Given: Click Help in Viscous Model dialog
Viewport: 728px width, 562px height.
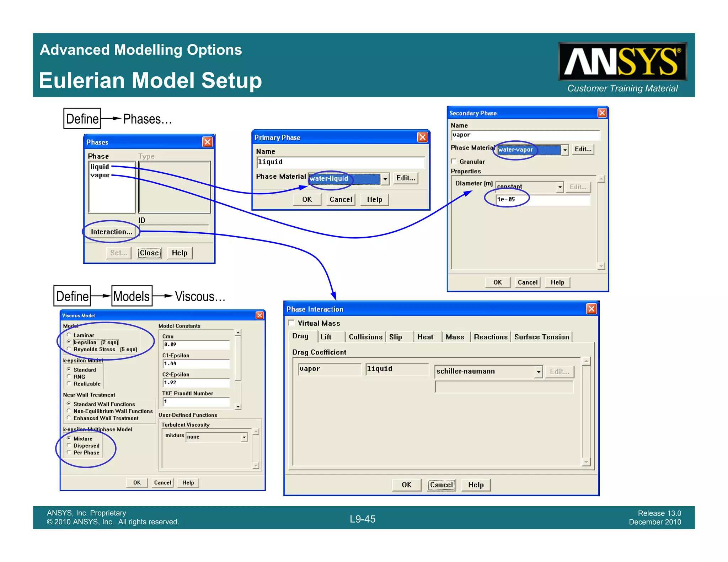Looking at the screenshot, I should point(188,482).
